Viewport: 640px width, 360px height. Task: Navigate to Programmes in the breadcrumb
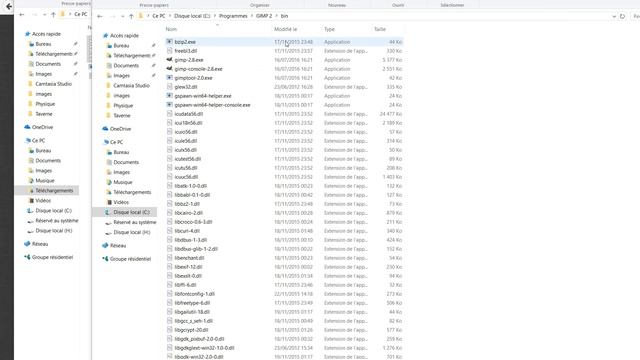click(233, 16)
